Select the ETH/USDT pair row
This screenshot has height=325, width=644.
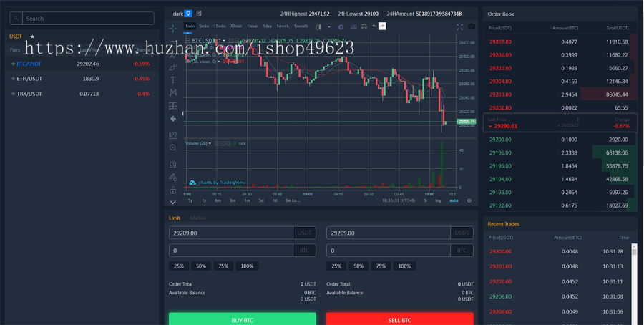pyautogui.click(x=82, y=79)
